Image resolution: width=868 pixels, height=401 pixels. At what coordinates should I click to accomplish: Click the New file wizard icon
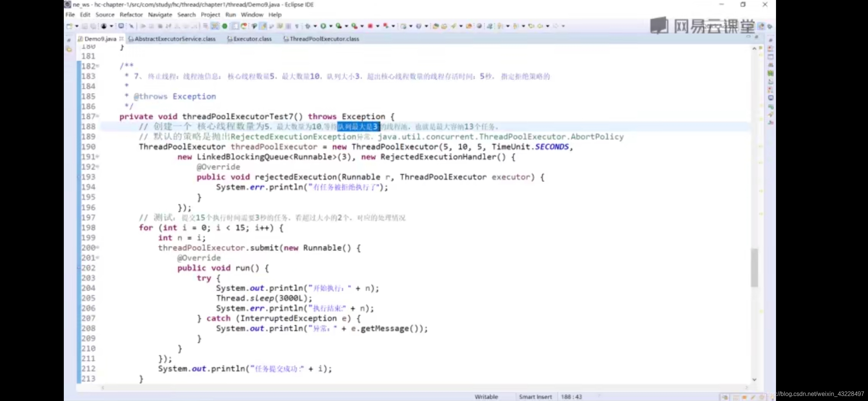point(69,26)
